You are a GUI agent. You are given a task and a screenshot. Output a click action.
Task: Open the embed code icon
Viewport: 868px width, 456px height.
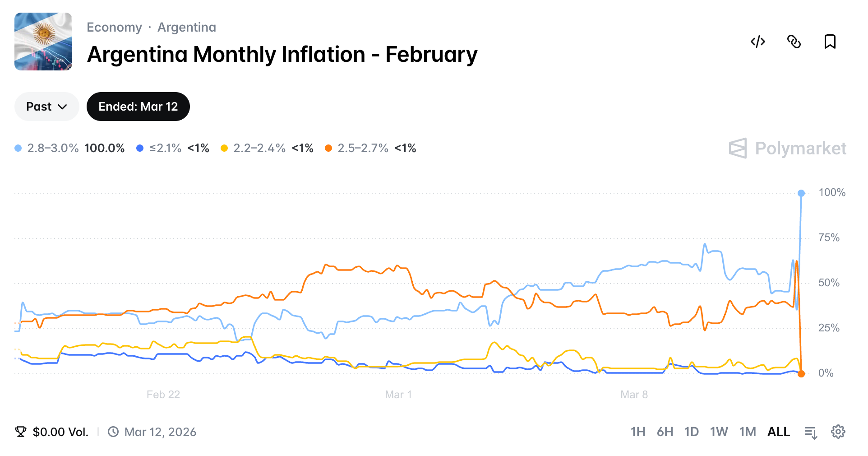pos(757,42)
